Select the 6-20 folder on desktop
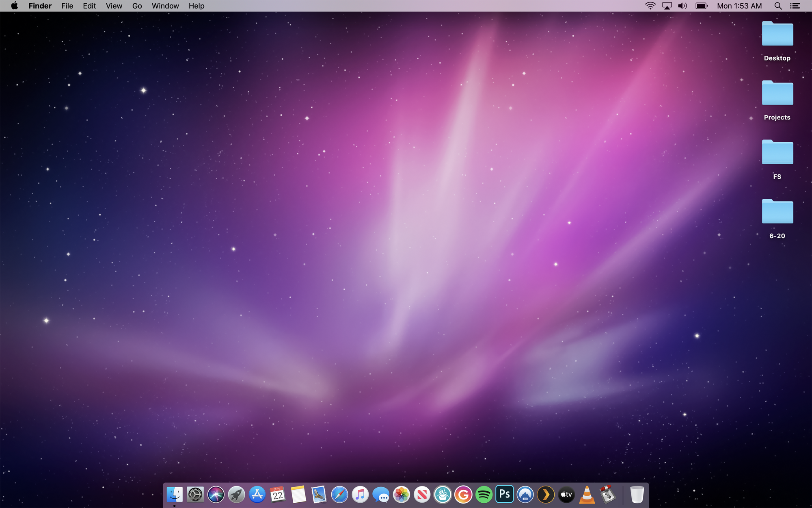This screenshot has height=508, width=812. [x=777, y=219]
